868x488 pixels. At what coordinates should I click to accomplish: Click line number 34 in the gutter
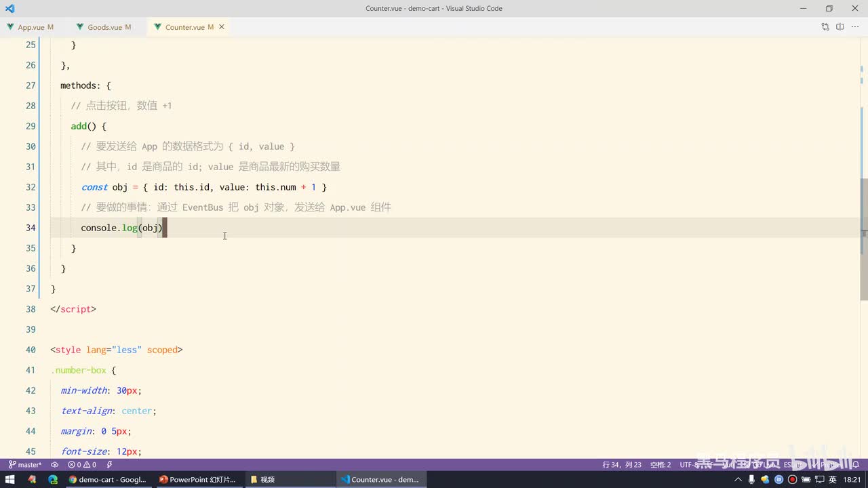(x=31, y=228)
